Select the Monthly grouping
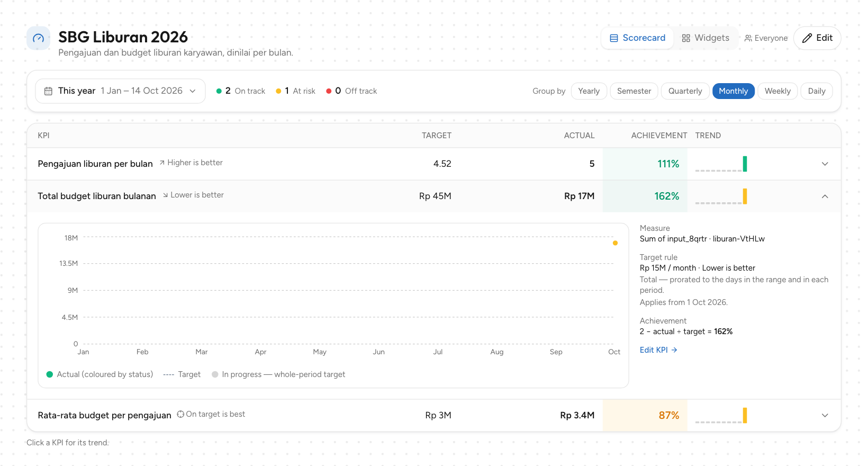This screenshot has height=466, width=868. 734,91
